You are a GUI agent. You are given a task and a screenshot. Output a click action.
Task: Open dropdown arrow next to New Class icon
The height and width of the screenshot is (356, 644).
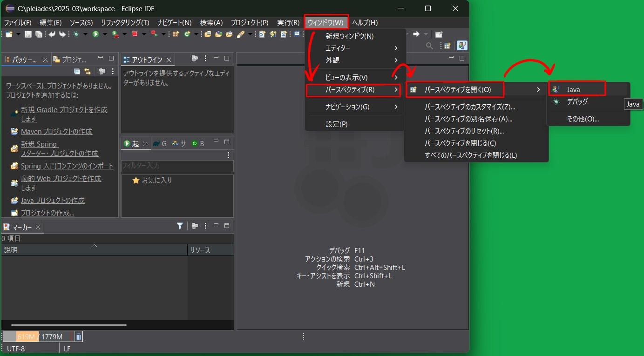(x=196, y=34)
